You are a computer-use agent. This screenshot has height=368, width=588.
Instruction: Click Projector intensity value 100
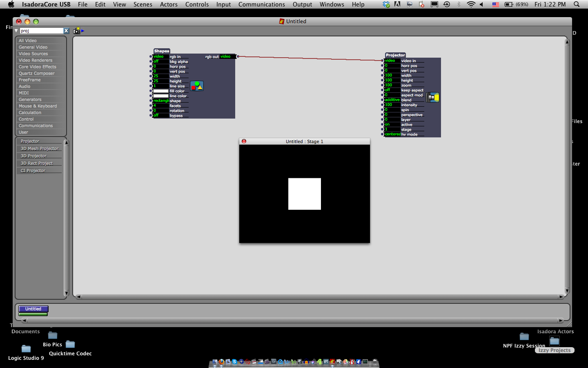click(x=392, y=105)
